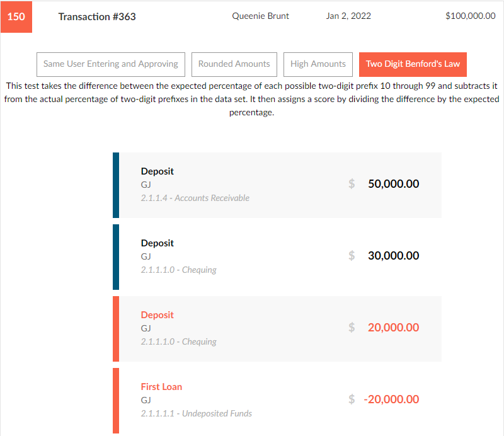Click the user name Queenie Brunt

[261, 16]
